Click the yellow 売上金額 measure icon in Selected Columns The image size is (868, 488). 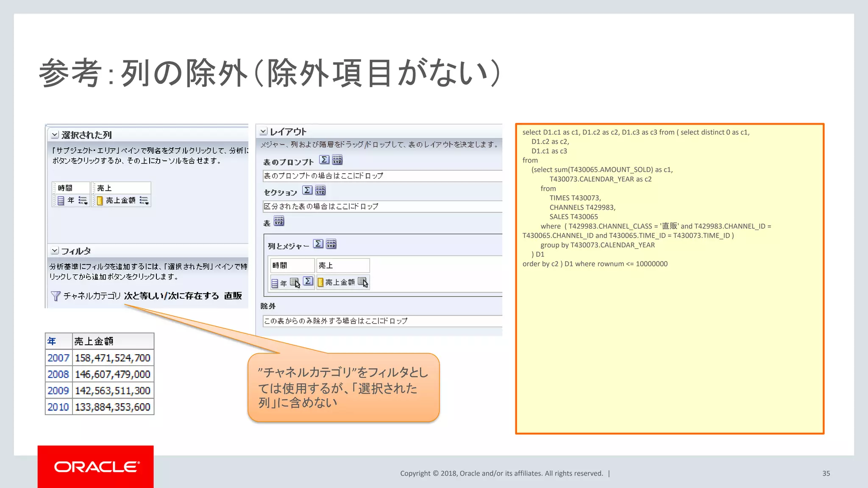pyautogui.click(x=100, y=200)
